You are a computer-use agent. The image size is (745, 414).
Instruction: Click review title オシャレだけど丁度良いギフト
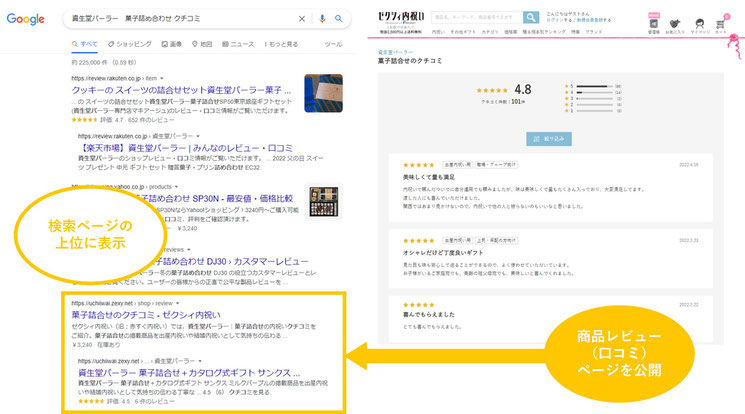click(x=443, y=253)
